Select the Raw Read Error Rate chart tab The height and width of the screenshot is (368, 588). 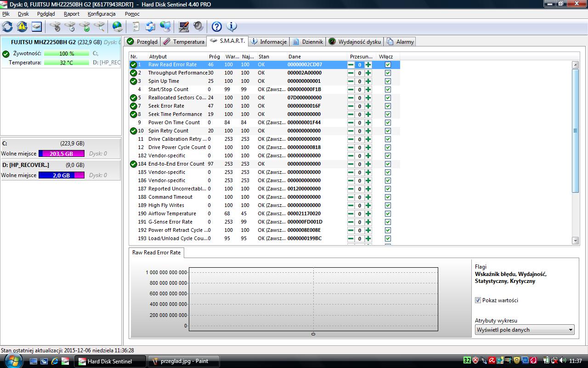click(x=157, y=253)
